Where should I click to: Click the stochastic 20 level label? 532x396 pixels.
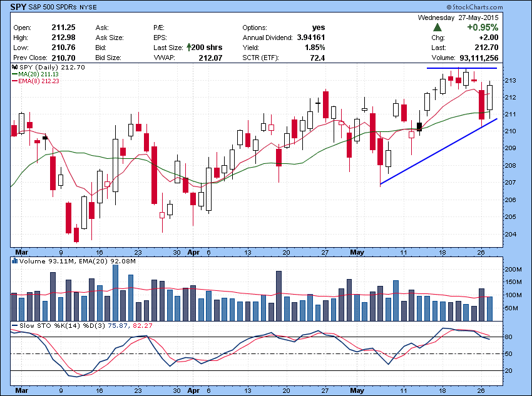coord(509,370)
